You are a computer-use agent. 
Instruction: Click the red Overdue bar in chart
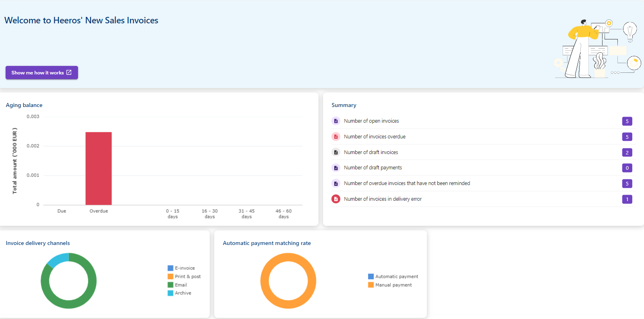[99, 168]
